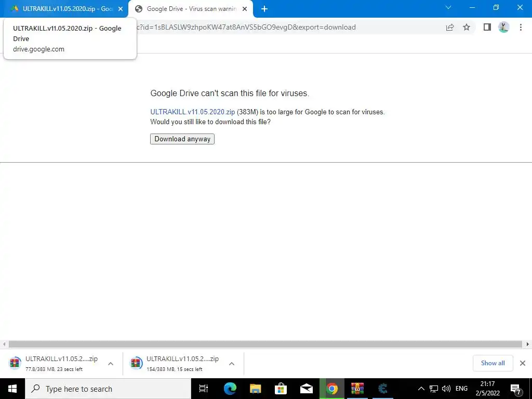This screenshot has width=532, height=399.
Task: Expand options for the 77.8/383 MB download
Action: [x=111, y=364]
